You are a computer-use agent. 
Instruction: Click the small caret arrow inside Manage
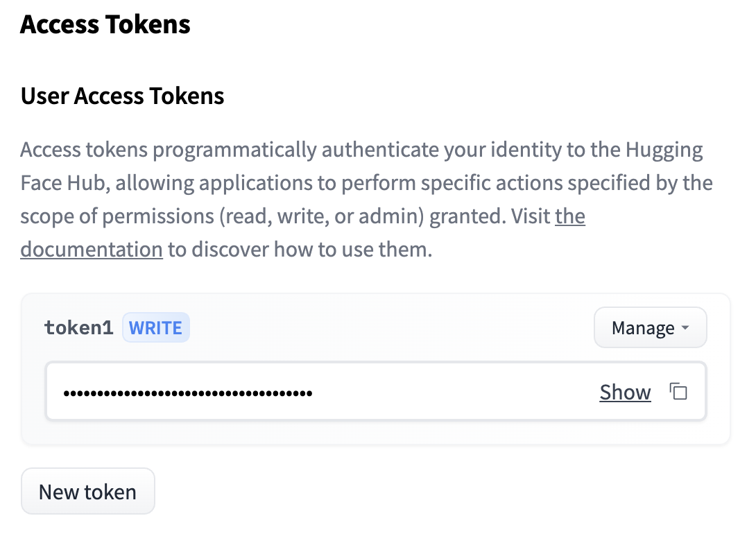685,328
